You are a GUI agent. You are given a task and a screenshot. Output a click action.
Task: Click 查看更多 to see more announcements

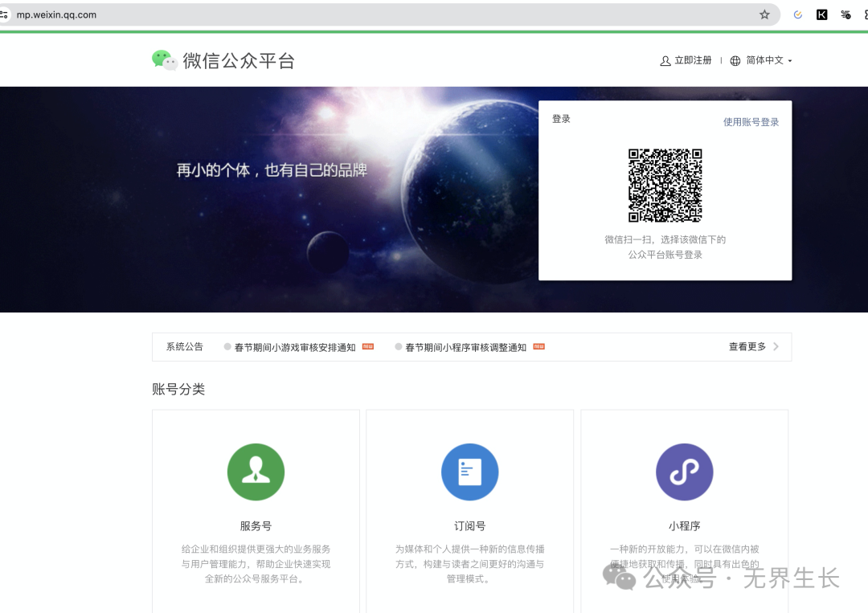(x=747, y=346)
